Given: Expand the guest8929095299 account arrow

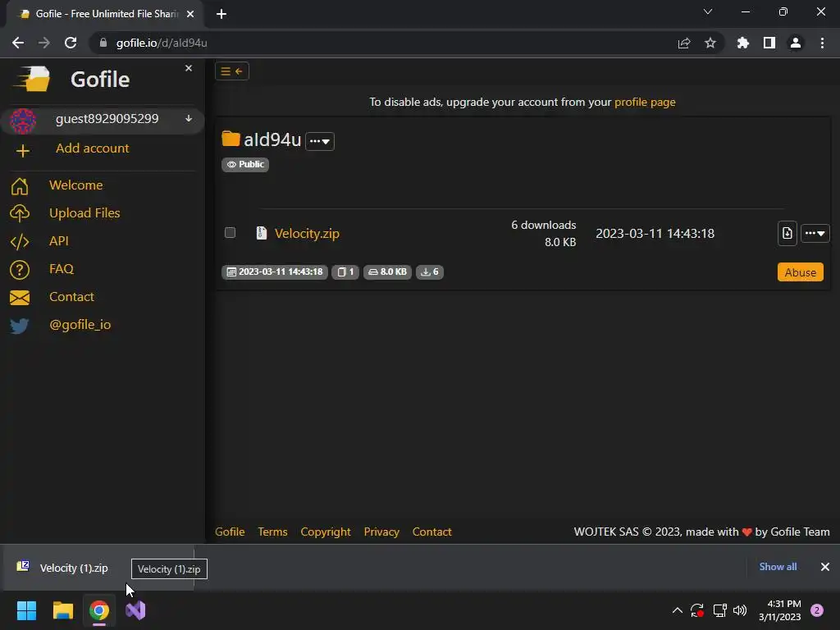Looking at the screenshot, I should (189, 118).
